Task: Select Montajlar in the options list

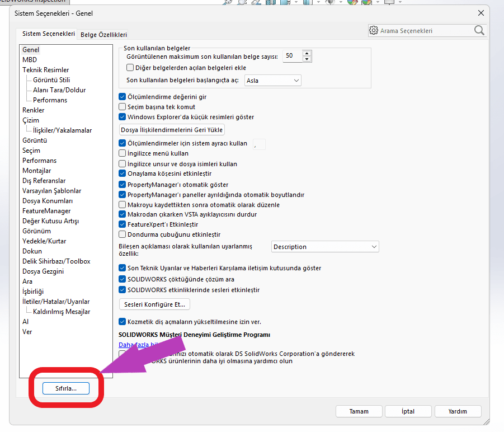Action: (x=36, y=170)
